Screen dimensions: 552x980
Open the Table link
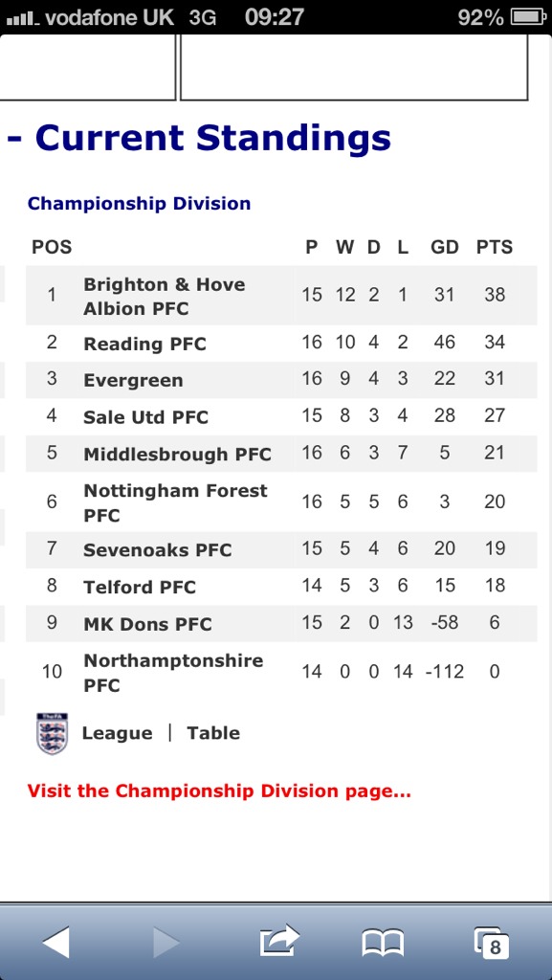tap(213, 733)
